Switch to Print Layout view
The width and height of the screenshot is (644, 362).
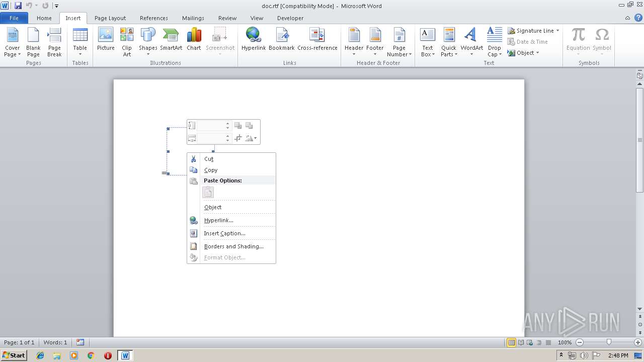[x=511, y=342]
